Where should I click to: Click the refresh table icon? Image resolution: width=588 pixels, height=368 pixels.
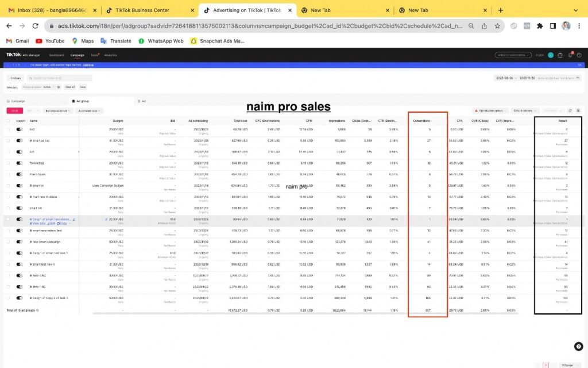570,110
